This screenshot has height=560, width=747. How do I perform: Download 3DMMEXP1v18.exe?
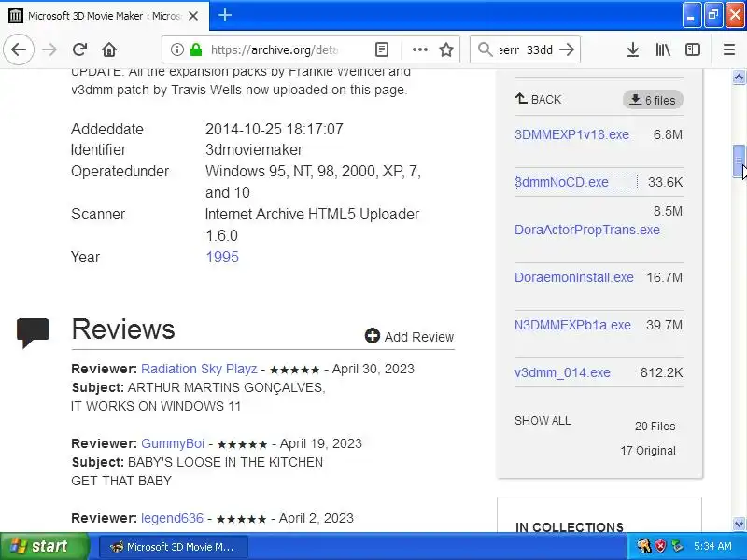pyautogui.click(x=571, y=134)
